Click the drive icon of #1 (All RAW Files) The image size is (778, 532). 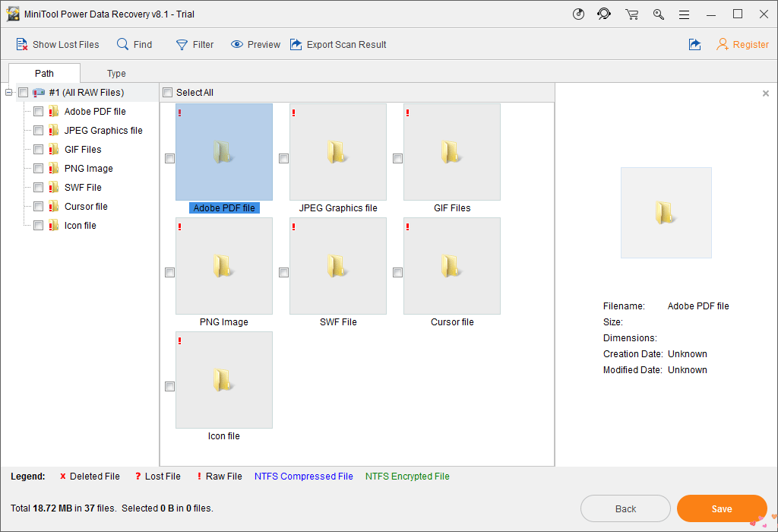click(x=39, y=92)
